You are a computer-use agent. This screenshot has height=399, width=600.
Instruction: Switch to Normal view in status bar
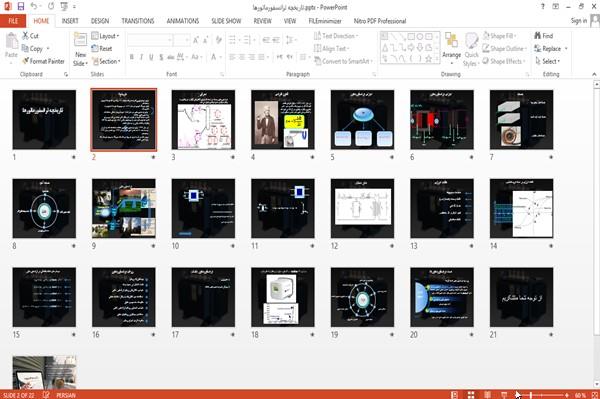pos(454,395)
